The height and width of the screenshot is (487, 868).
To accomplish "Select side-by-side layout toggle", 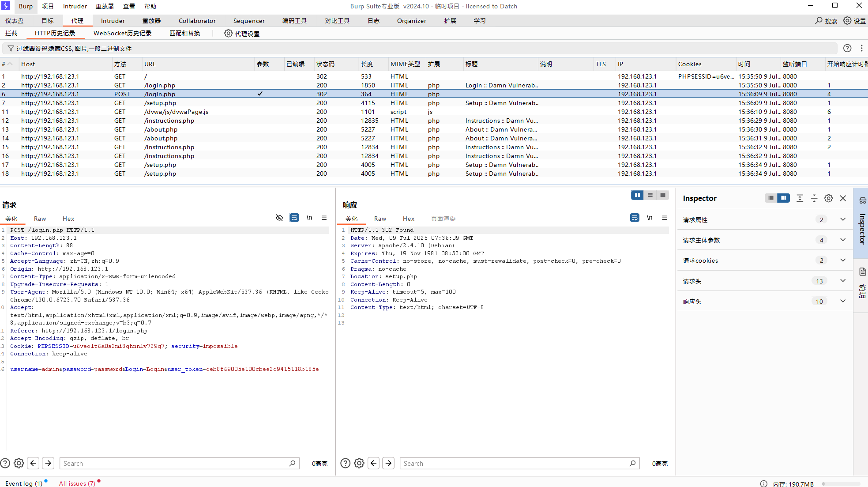I will coord(637,195).
